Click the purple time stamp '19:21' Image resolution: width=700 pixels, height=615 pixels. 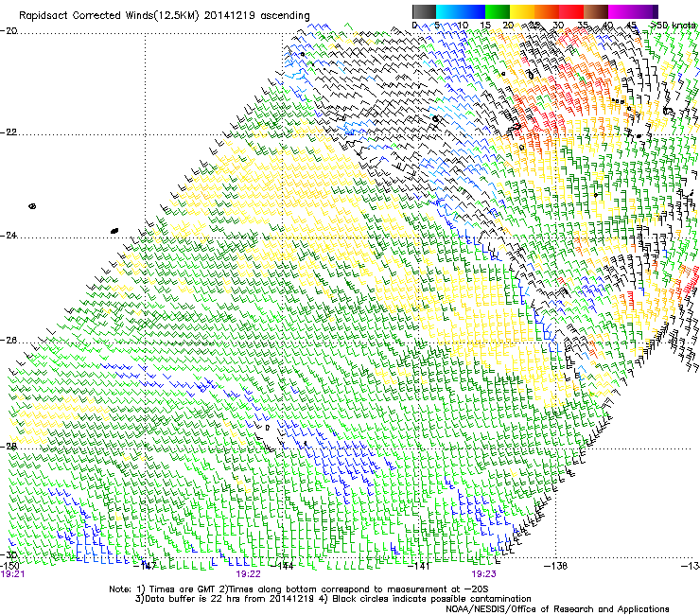(x=12, y=574)
